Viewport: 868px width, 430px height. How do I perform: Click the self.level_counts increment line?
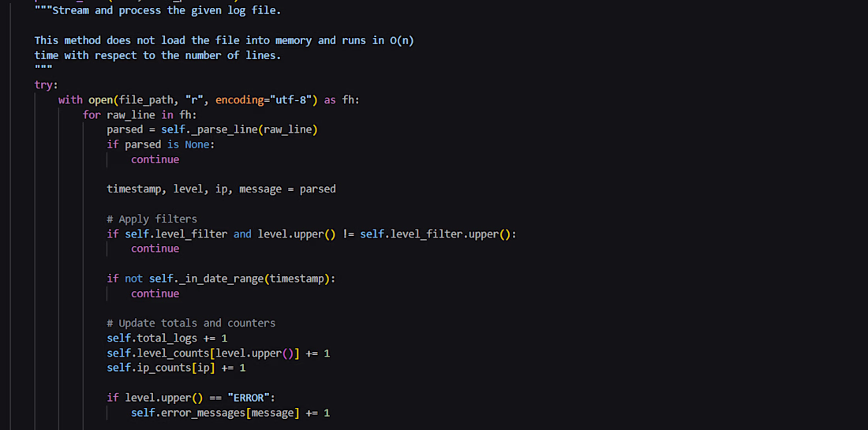pos(218,353)
